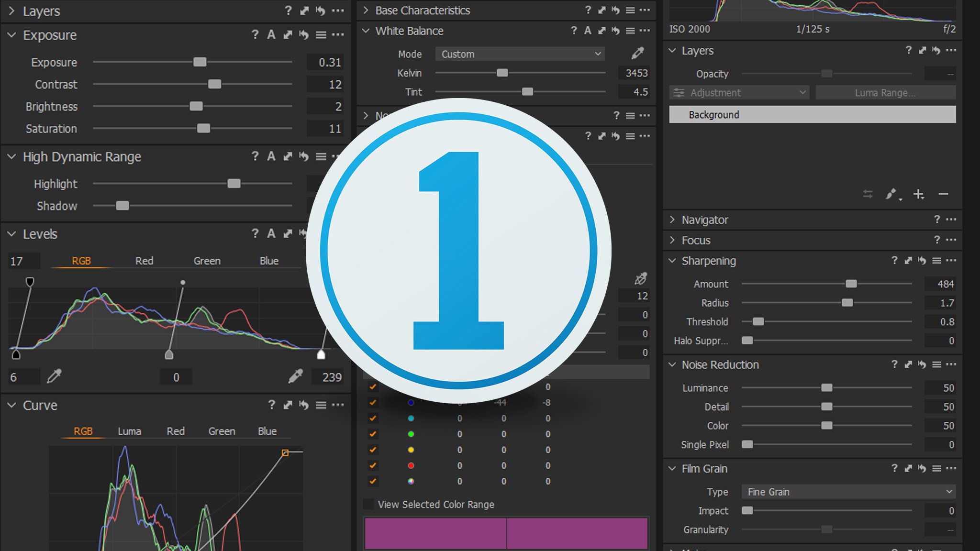980x551 pixels.
Task: Click the Levels shadow point eyedropper
Action: pyautogui.click(x=55, y=376)
